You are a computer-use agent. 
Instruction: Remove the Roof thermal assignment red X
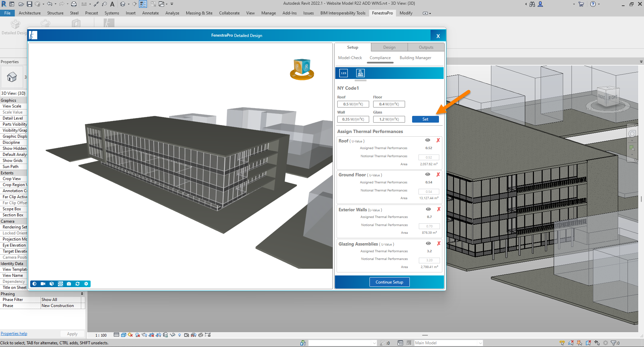point(438,140)
